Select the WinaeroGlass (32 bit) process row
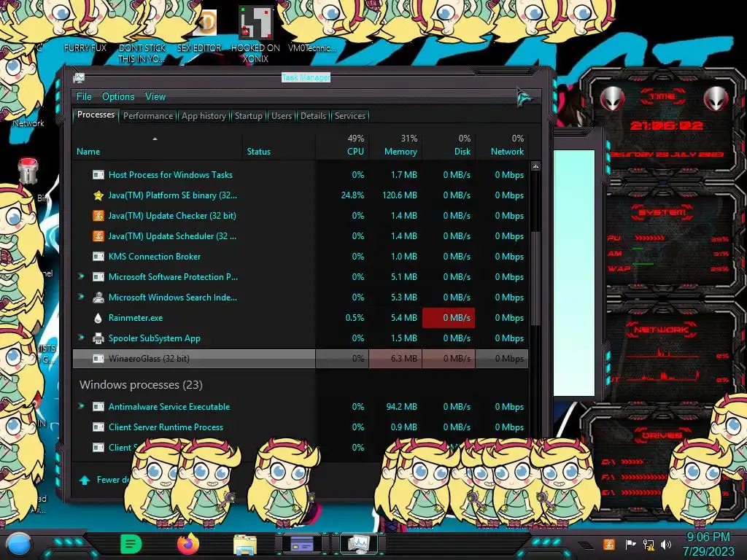Screen dimensions: 747x560 click(301, 359)
